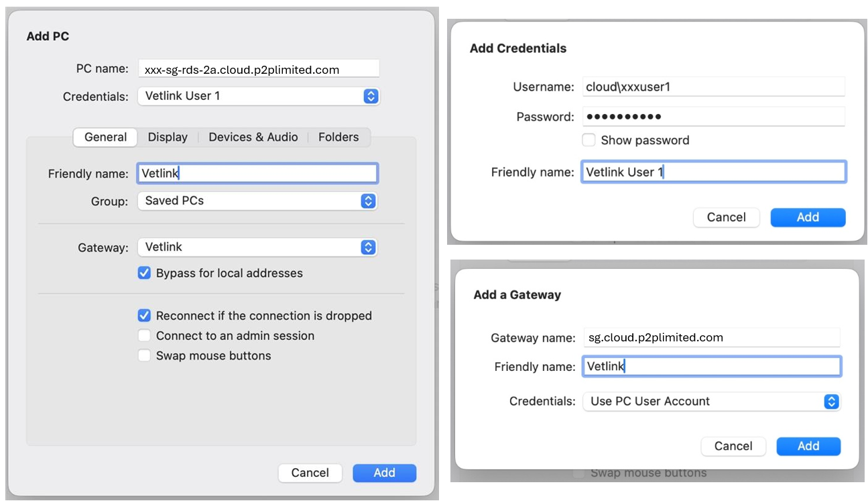Disable Reconnect if the connection is dropped
868x503 pixels.
pos(144,316)
